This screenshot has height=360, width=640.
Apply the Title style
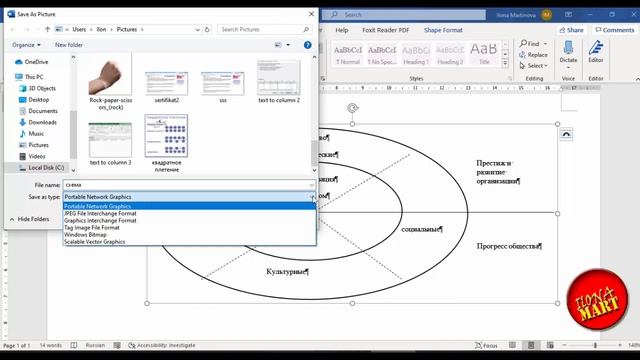tap(484, 55)
